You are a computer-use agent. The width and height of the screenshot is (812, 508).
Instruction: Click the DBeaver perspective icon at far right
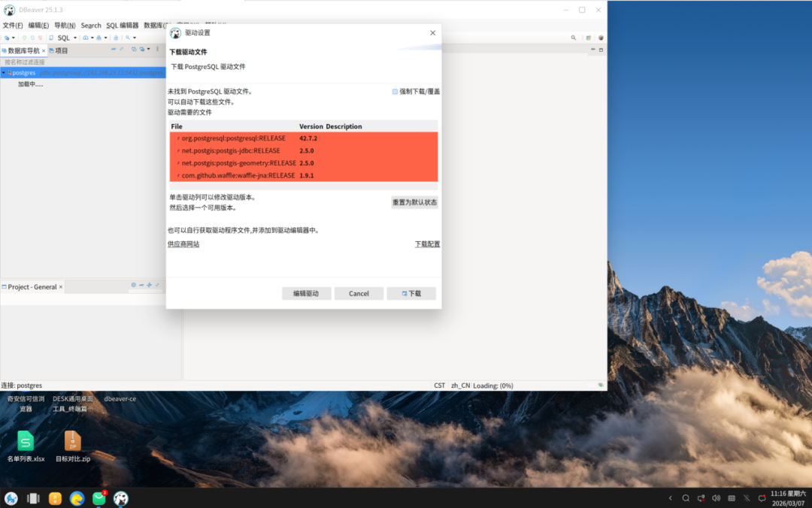[601, 38]
